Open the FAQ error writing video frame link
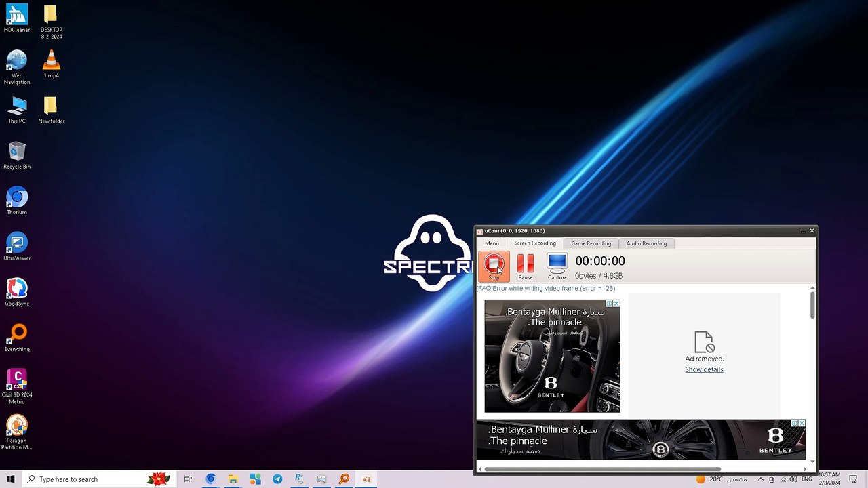The height and width of the screenshot is (488, 868). 546,288
